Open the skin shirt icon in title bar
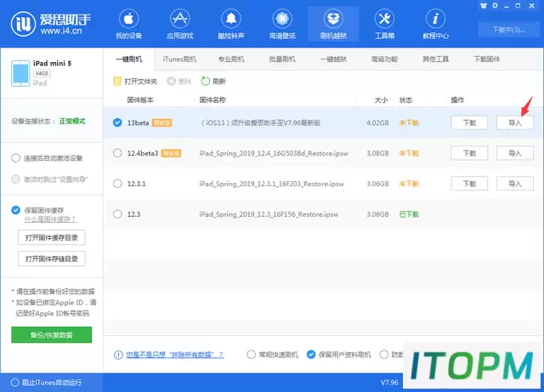Viewport: 544px width, 392px height. (x=484, y=6)
